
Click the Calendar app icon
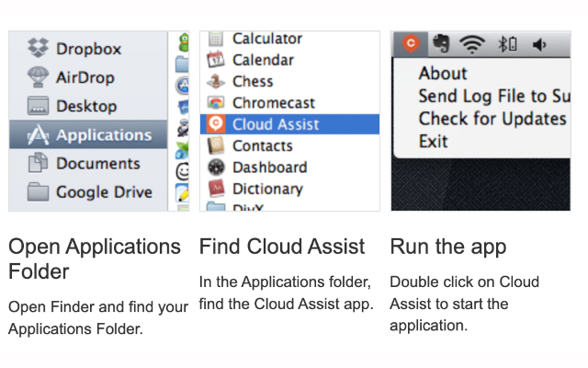(x=216, y=60)
